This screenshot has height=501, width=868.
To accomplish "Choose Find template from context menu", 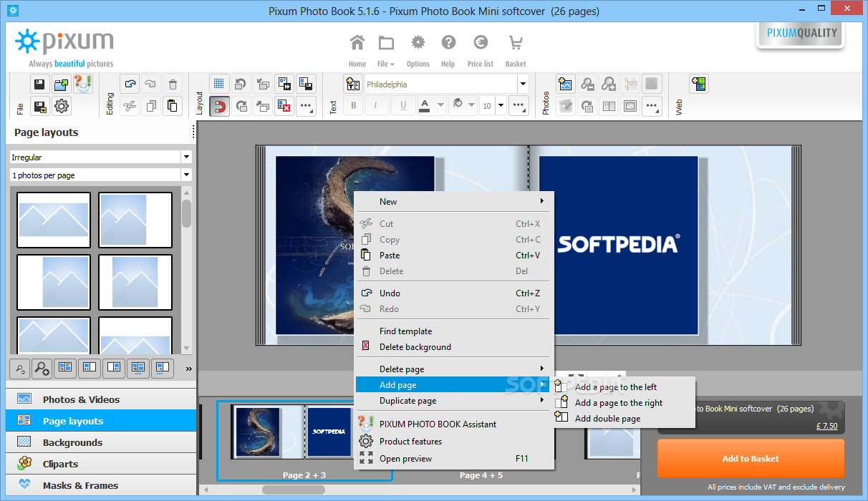I will pyautogui.click(x=454, y=331).
